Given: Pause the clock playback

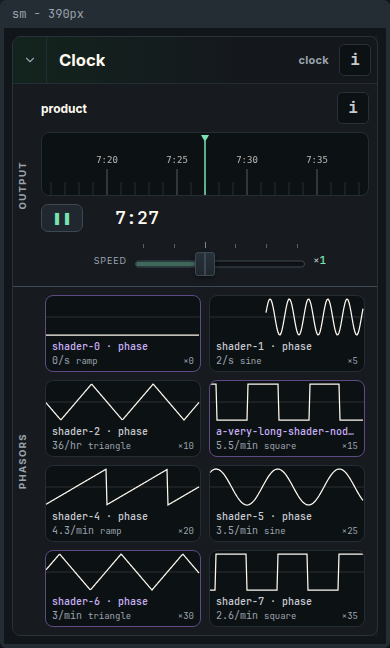Looking at the screenshot, I should click(62, 218).
